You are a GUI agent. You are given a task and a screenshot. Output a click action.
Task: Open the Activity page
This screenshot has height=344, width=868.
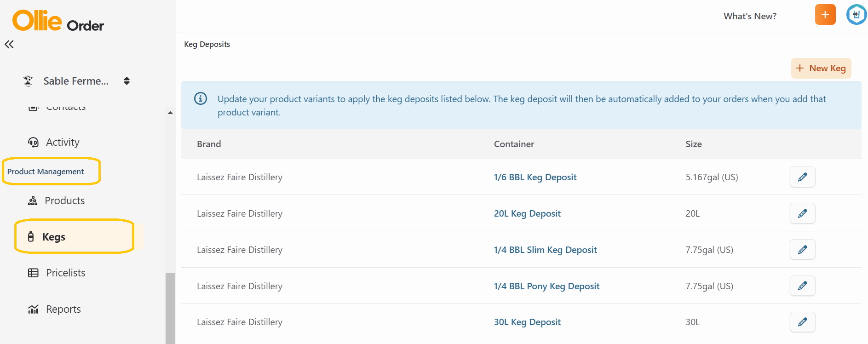point(63,142)
